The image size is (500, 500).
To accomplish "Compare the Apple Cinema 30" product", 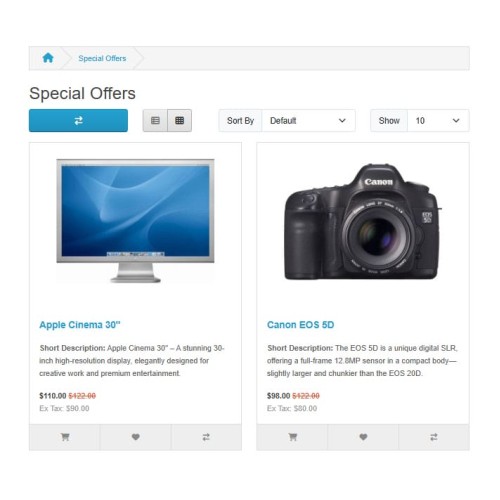I will (206, 437).
